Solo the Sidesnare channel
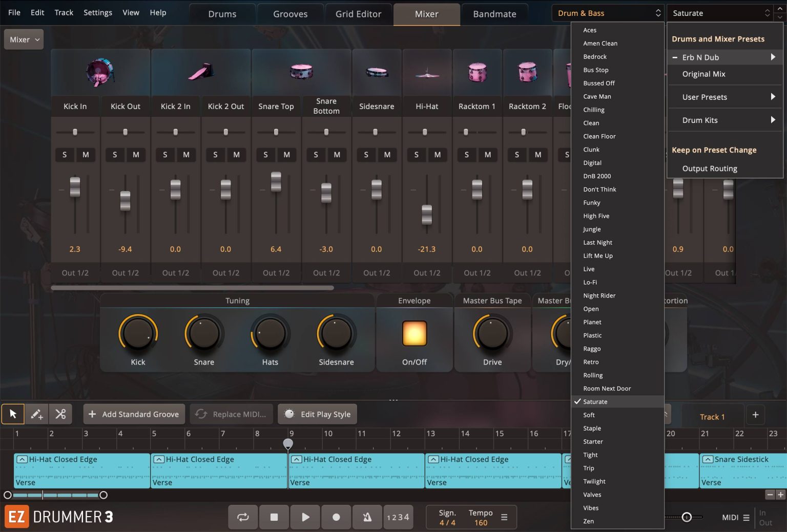This screenshot has width=787, height=532. (366, 155)
